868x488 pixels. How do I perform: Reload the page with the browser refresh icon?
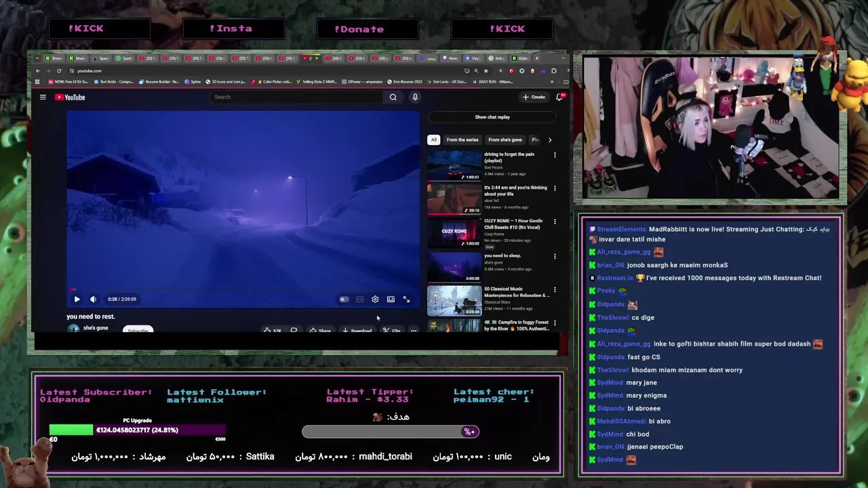click(59, 70)
